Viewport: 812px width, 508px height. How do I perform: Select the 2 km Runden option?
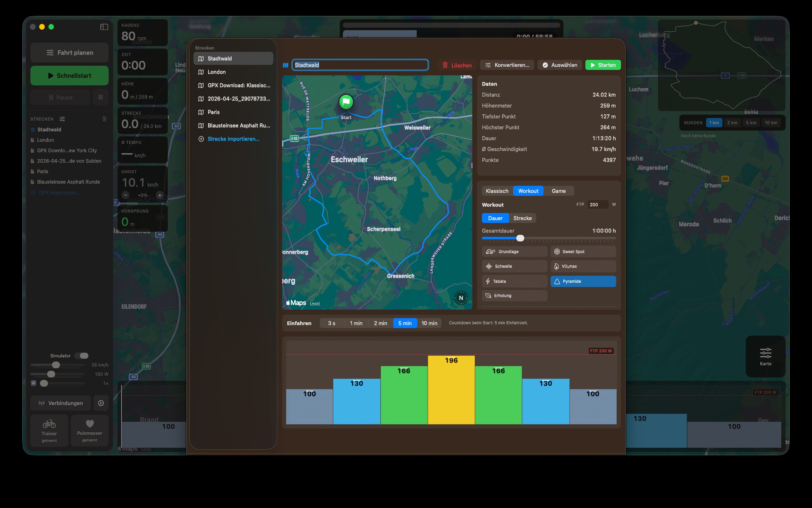[x=732, y=123]
